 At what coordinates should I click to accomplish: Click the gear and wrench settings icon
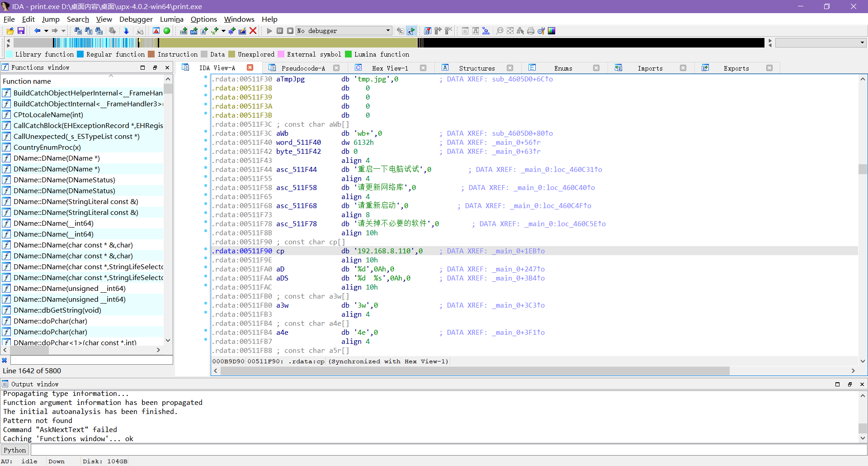point(541,31)
